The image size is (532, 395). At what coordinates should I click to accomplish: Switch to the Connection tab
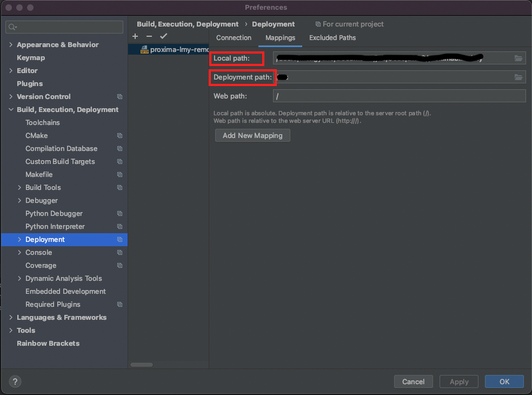point(234,38)
